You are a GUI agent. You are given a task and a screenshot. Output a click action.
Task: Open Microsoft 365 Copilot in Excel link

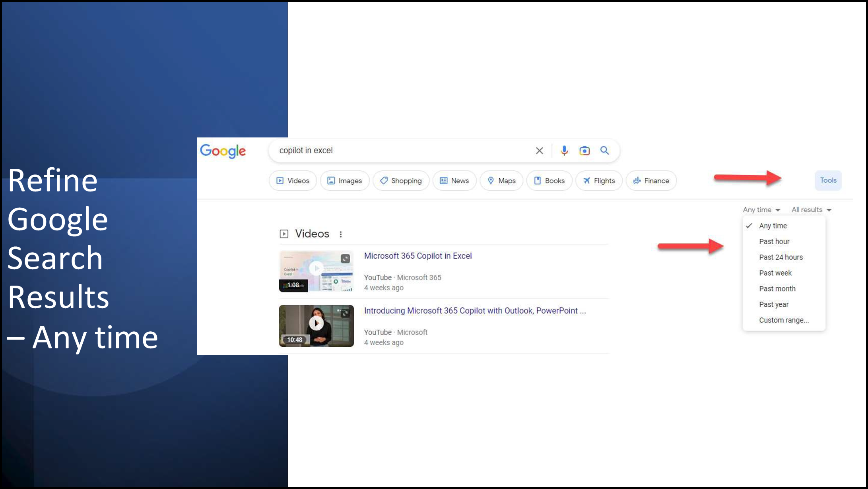[x=417, y=256]
